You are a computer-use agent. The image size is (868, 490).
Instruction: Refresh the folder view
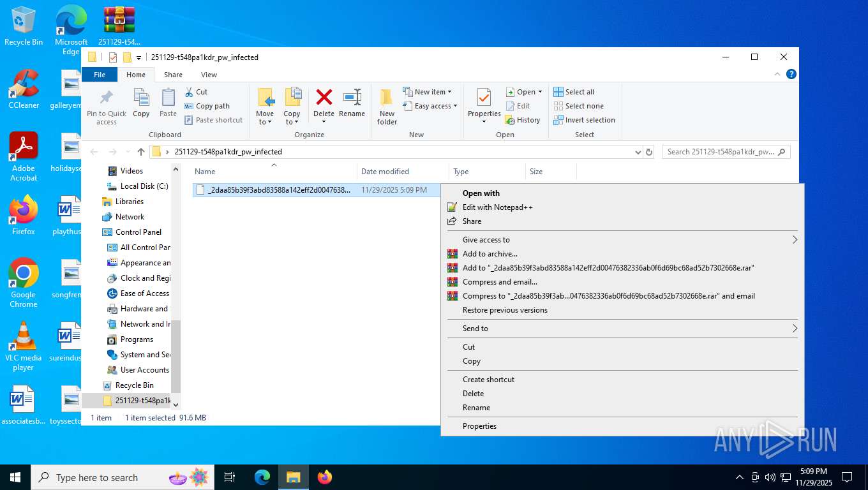click(649, 152)
